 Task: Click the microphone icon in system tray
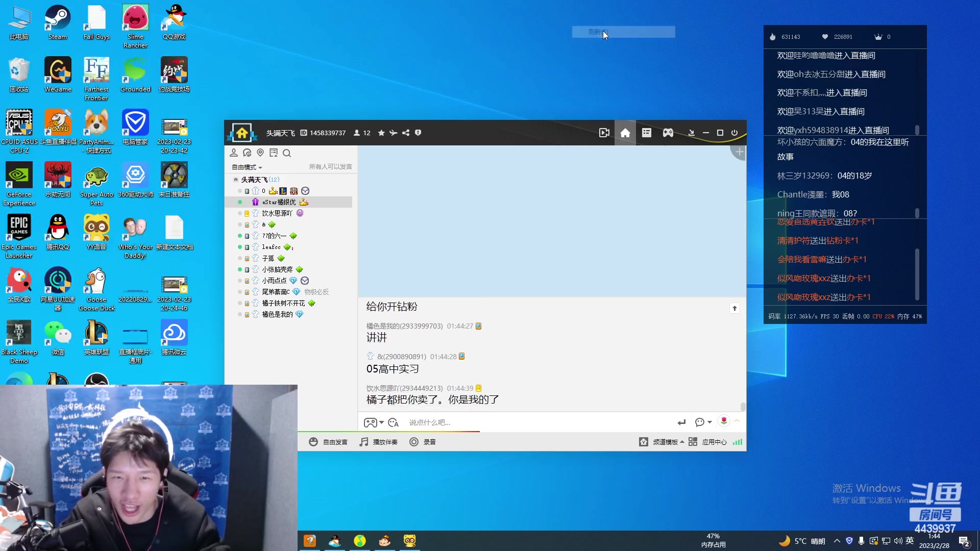pyautogui.click(x=861, y=541)
